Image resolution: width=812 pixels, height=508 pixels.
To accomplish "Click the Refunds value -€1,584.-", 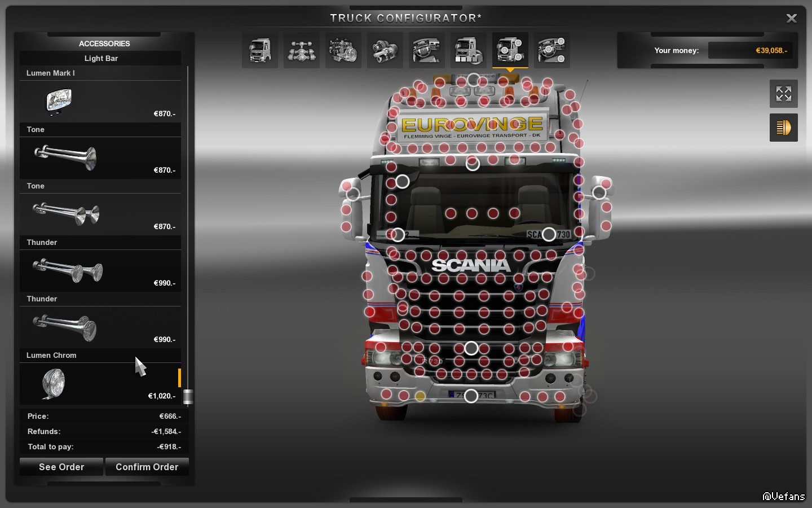I will [x=166, y=431].
